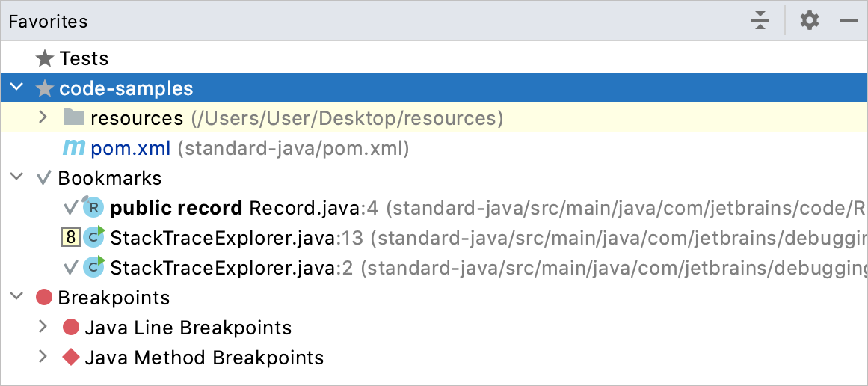Click the Maven icon for pom.xml
868x386 pixels.
point(73,148)
